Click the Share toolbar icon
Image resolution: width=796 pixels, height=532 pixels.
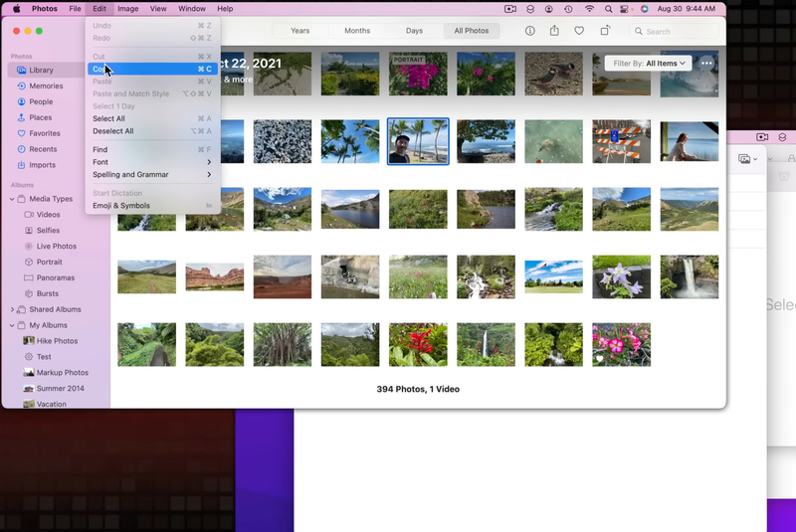click(554, 31)
